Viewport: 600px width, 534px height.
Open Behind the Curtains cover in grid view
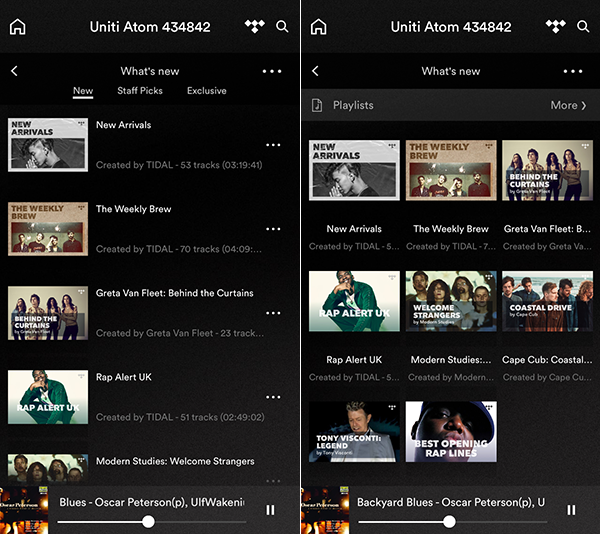coord(548,170)
